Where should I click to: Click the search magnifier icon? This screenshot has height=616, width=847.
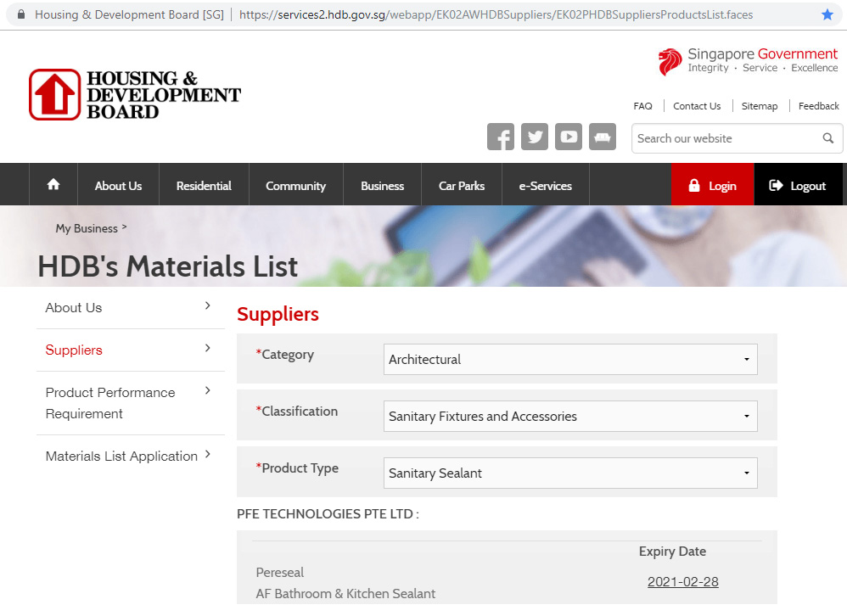point(828,138)
